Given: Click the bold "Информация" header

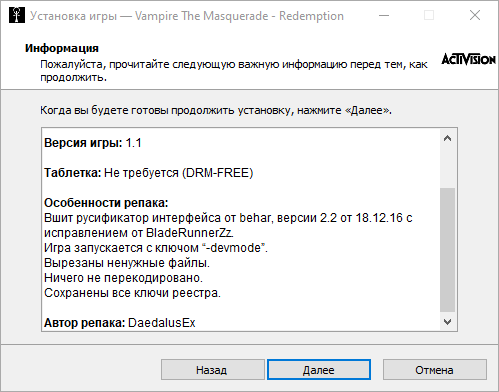Looking at the screenshot, I should pyautogui.click(x=62, y=48).
